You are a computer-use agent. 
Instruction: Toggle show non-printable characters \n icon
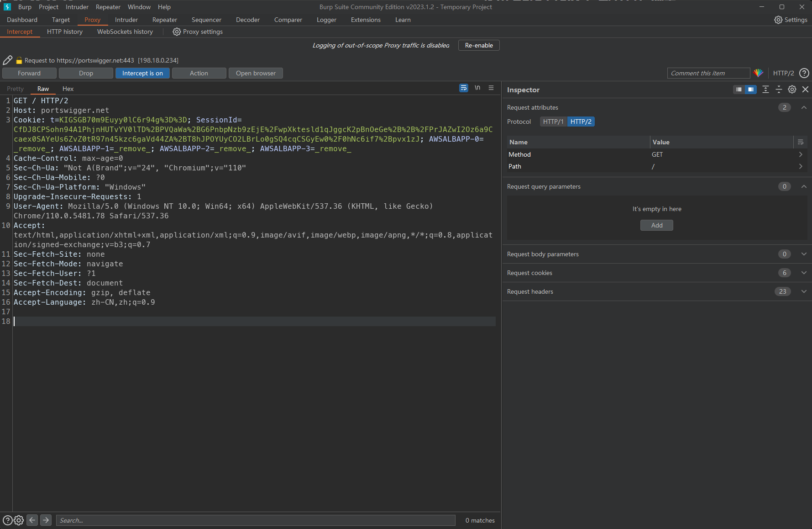(477, 88)
